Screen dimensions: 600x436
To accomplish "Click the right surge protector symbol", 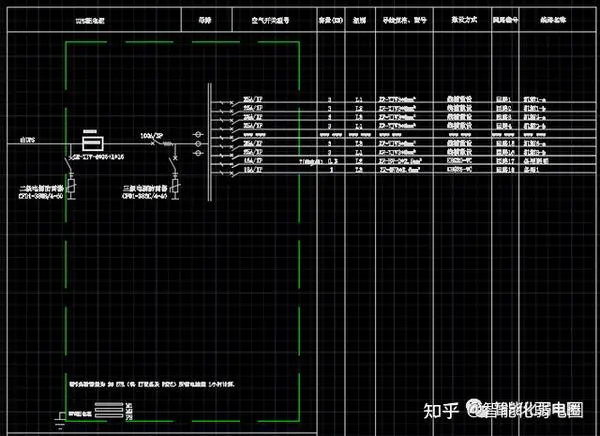I will [176, 184].
